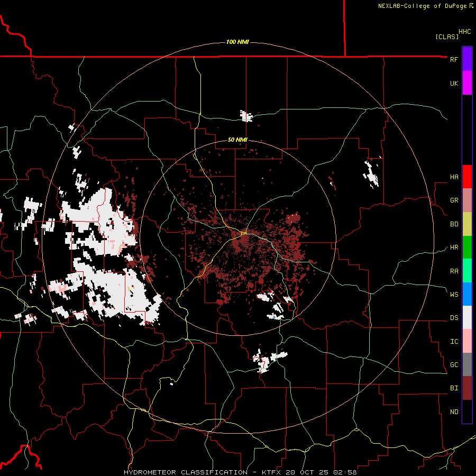Click the light green RA legend swatch
The height and width of the screenshot is (476, 476).
click(467, 271)
